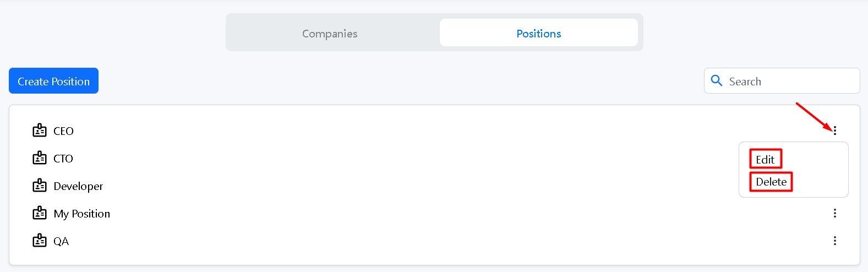
Task: Select the Developer position name
Action: (78, 186)
